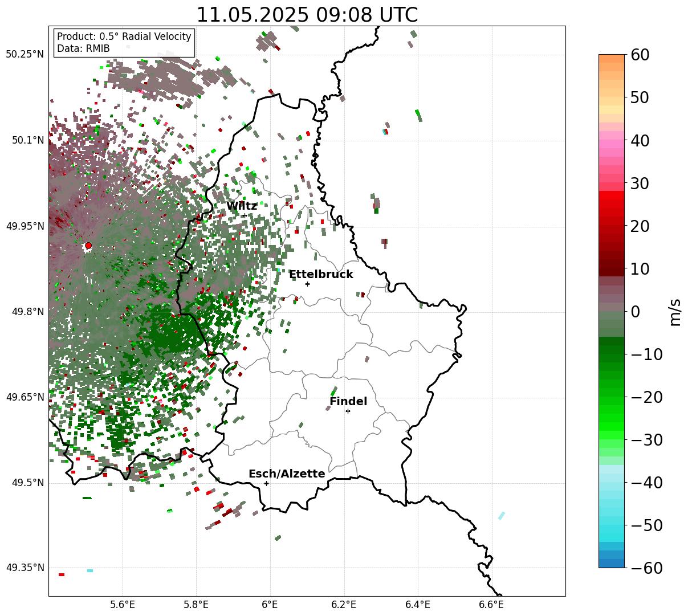Click the cyan colorbar segment near −50
The width and height of the screenshot is (688, 616).
(x=612, y=525)
